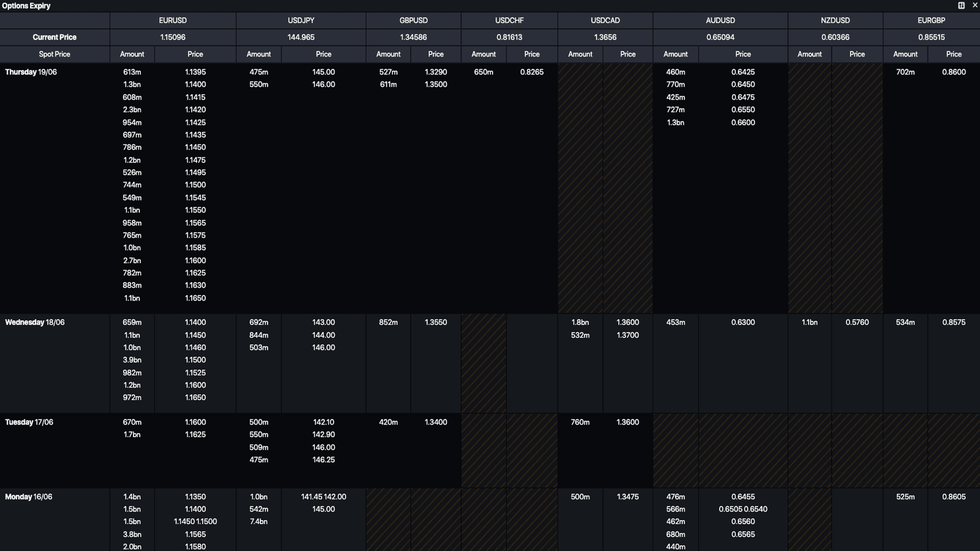980x551 pixels.
Task: Click the Price header under EURGBP
Action: coord(954,54)
